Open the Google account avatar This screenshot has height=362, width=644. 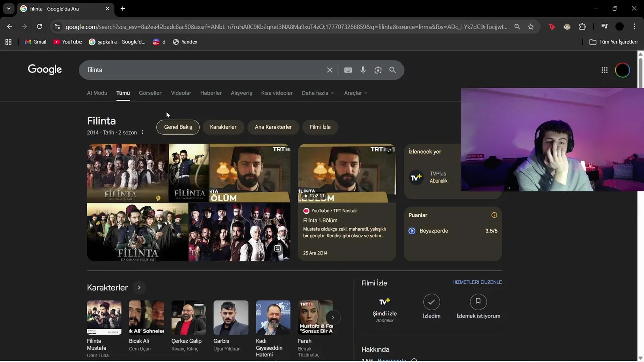click(x=622, y=70)
